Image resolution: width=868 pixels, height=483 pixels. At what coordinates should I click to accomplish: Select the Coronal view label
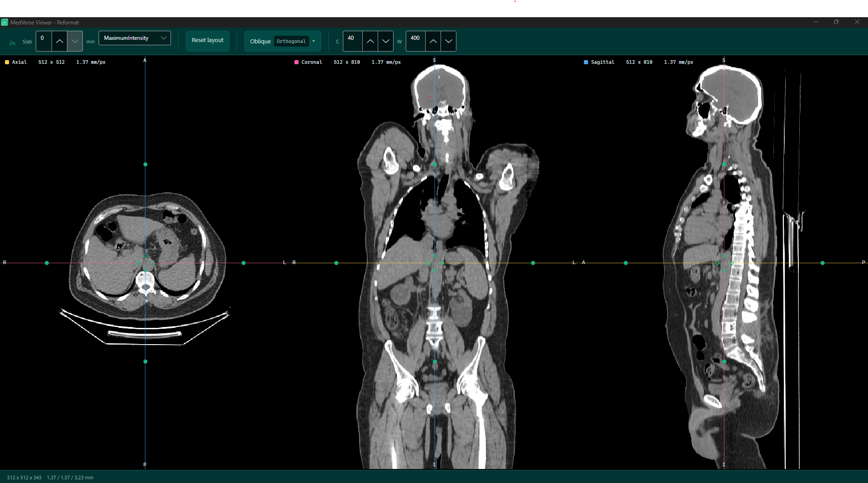point(312,62)
